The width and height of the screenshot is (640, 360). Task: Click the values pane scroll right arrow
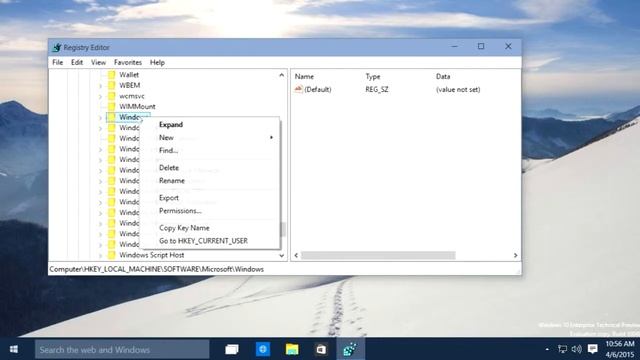coord(516,256)
